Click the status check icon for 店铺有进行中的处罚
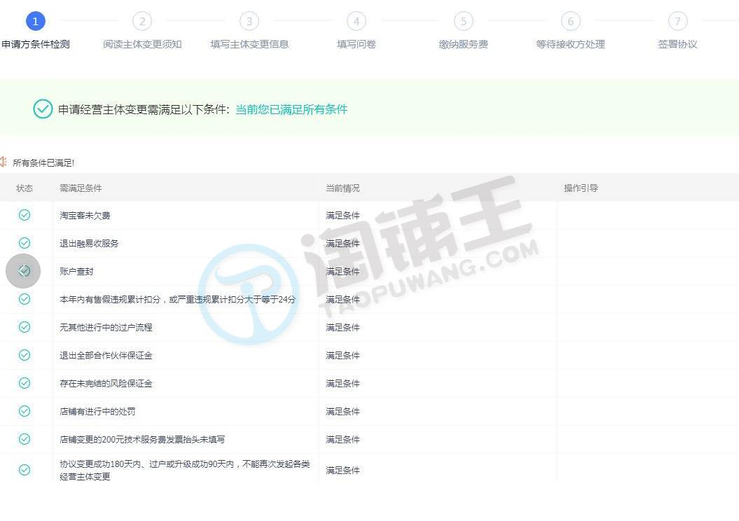Image resolution: width=739 pixels, height=521 pixels. point(25,410)
